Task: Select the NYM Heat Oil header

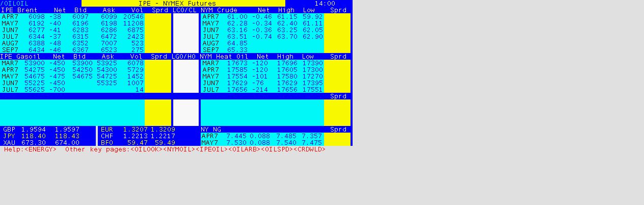Action: pyautogui.click(x=225, y=57)
